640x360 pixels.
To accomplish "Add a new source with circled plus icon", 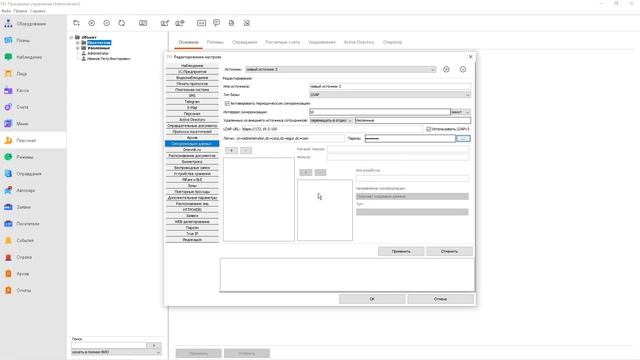I will (x=446, y=69).
